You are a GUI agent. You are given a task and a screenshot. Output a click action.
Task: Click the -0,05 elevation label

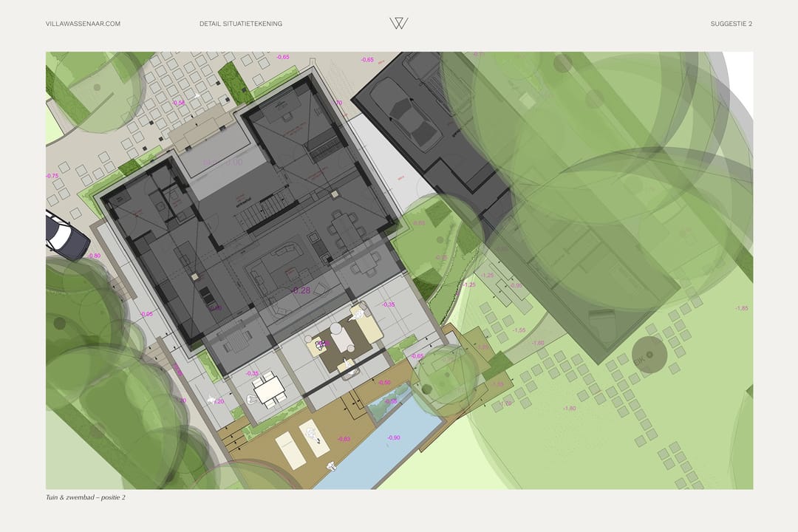point(146,314)
